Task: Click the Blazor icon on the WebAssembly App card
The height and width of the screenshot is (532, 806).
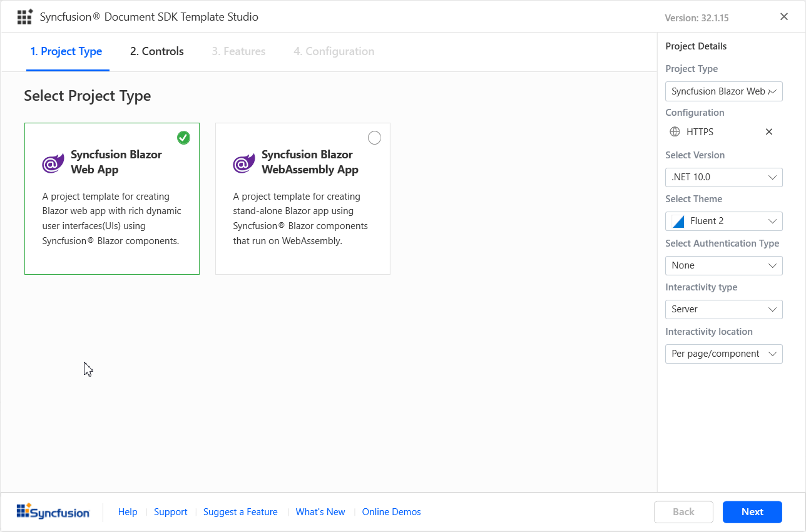Action: [x=243, y=163]
